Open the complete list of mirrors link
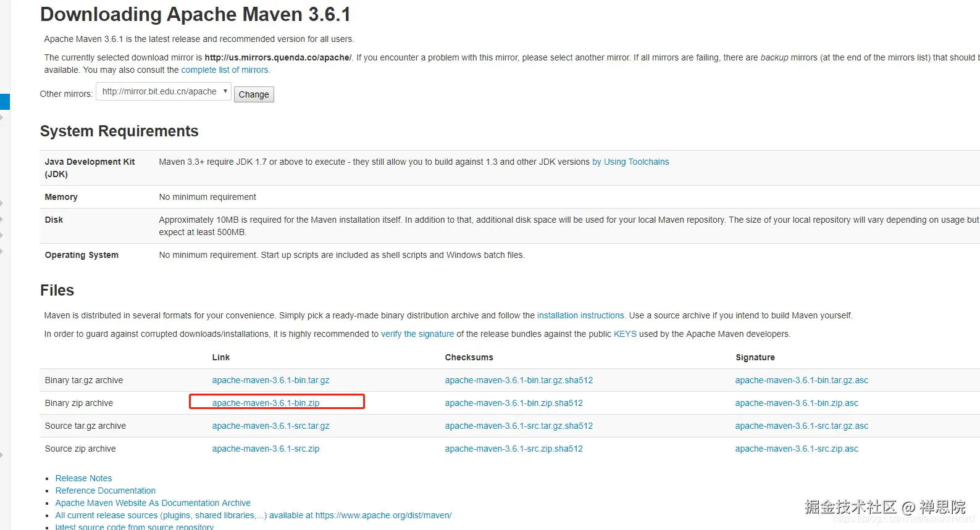The width and height of the screenshot is (980, 530). pos(225,70)
